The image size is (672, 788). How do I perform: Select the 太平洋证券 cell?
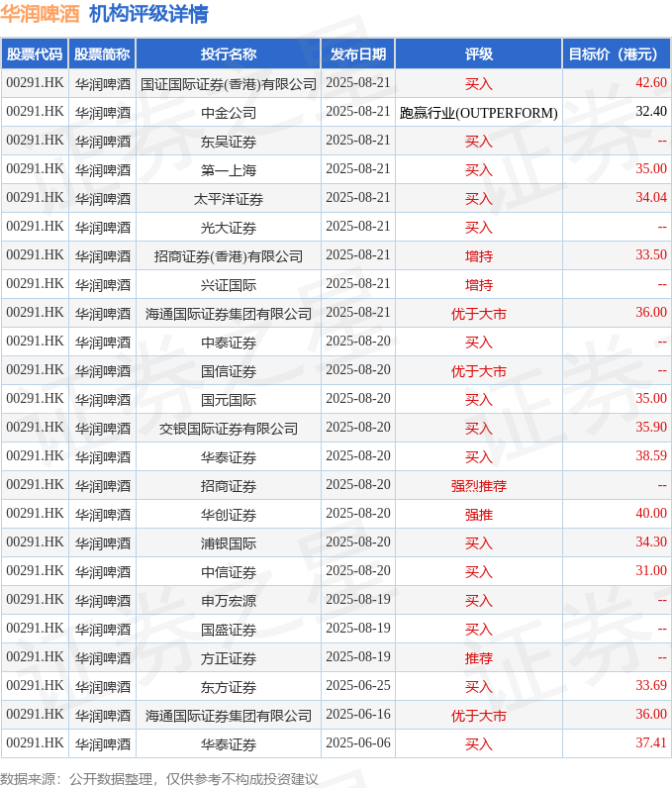[x=229, y=198]
